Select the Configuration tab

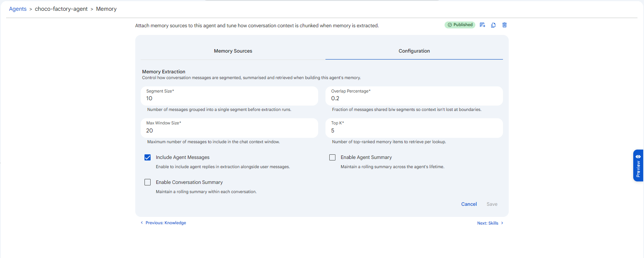pyautogui.click(x=414, y=51)
